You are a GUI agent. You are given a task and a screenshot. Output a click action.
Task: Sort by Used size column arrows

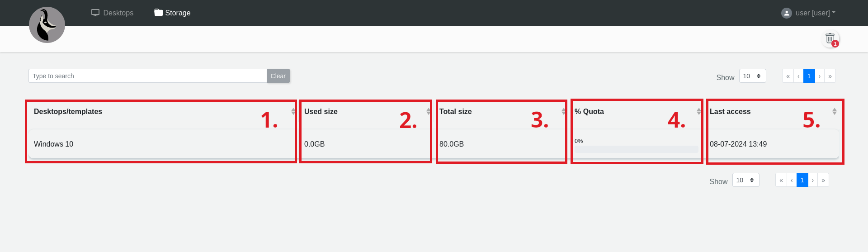[x=428, y=111]
